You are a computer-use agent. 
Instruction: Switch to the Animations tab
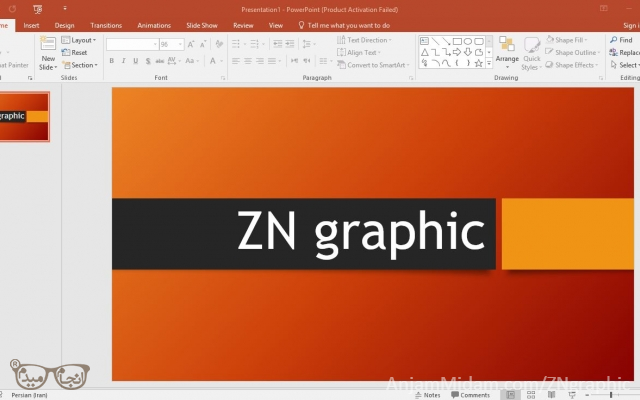154,25
